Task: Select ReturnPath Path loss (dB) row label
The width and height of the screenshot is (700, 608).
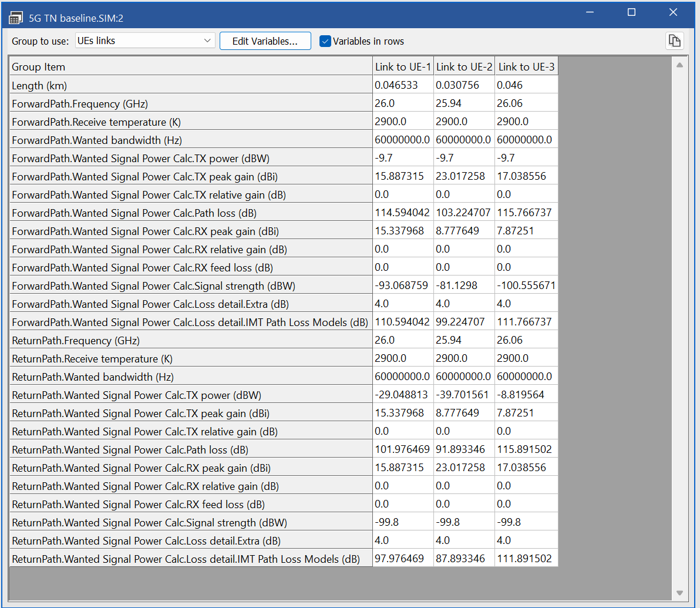Action: point(191,450)
